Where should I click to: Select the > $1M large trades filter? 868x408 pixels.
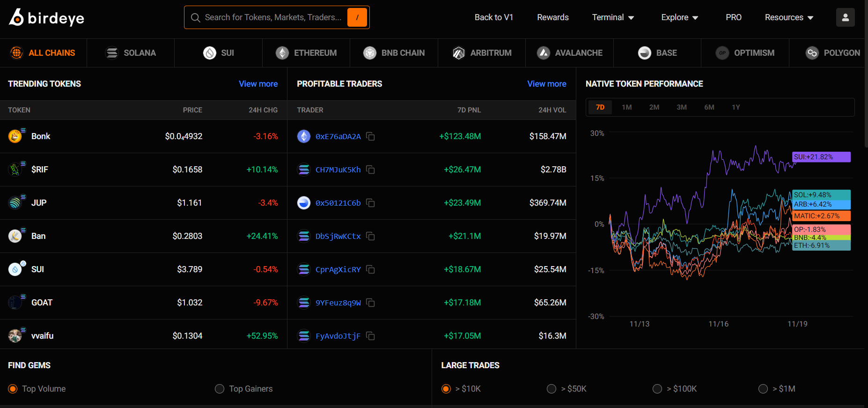pyautogui.click(x=763, y=389)
